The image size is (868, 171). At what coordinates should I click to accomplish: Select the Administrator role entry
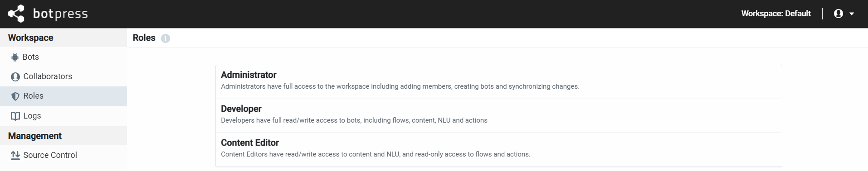[498, 82]
